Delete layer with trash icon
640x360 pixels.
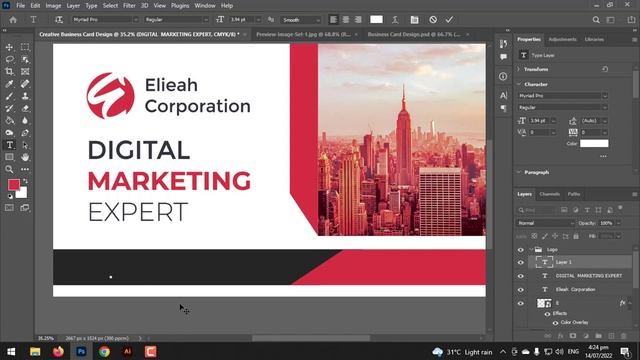624,336
